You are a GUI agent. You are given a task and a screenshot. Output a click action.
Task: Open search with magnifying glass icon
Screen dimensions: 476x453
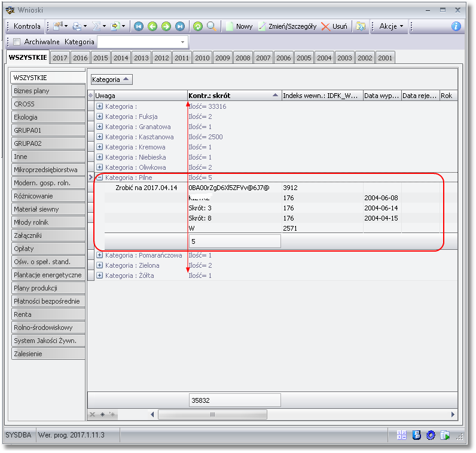[x=212, y=27]
